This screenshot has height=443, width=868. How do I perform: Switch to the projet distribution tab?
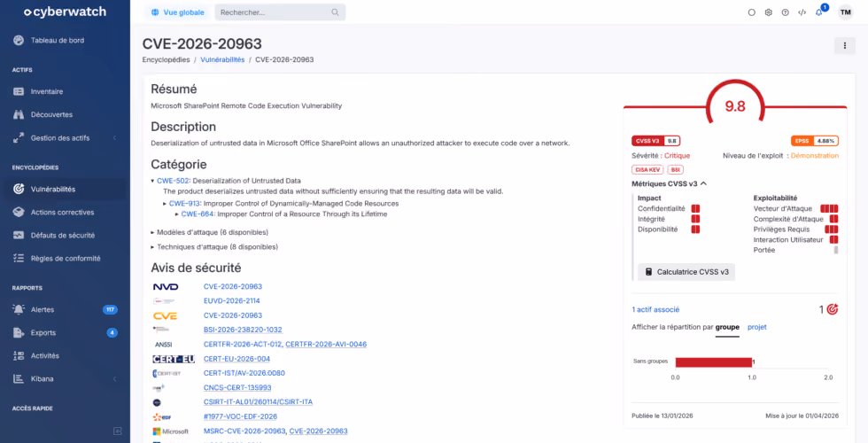[756, 327]
